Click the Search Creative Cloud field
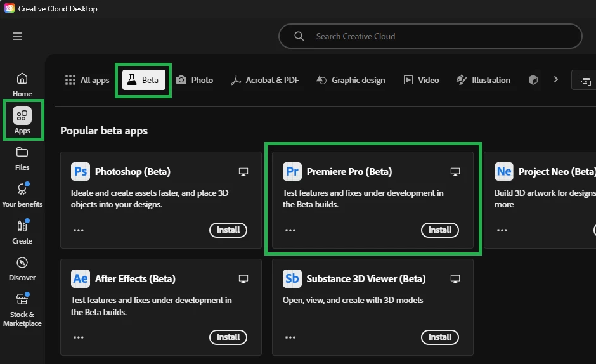Screen dimensions: 596x364 pos(431,36)
